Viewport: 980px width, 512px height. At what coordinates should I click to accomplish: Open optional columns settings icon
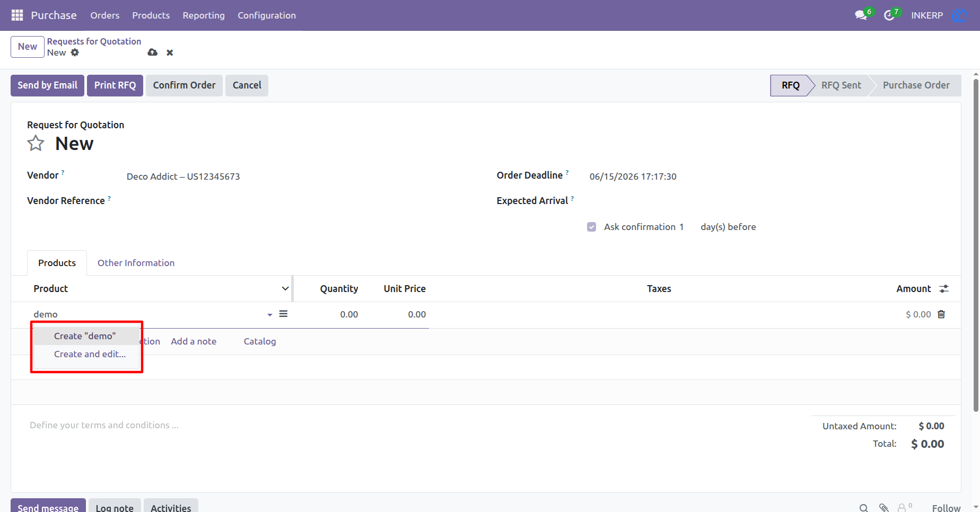[944, 289]
